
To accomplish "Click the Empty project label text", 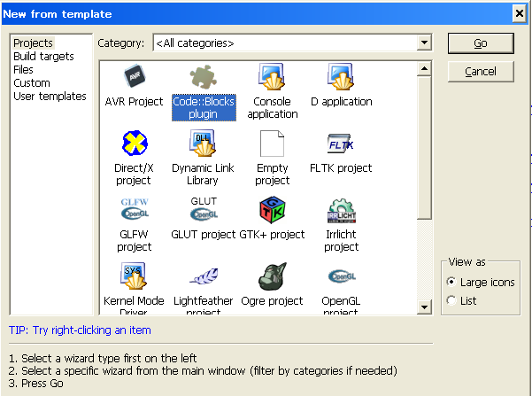I will (x=272, y=175).
